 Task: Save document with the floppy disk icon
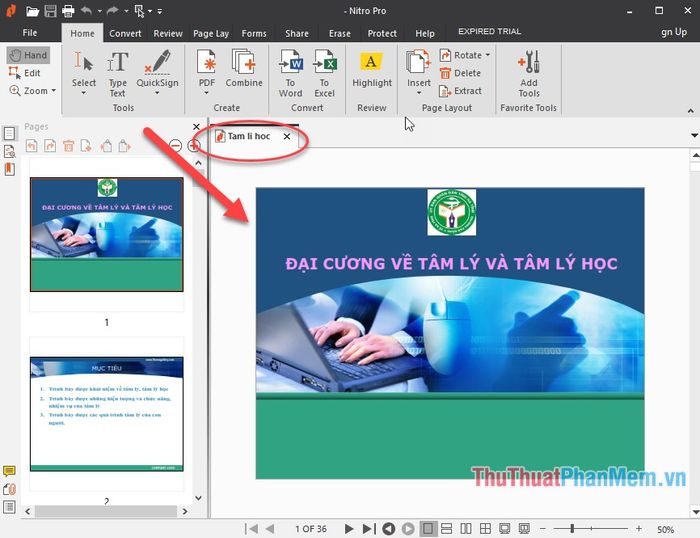point(50,11)
